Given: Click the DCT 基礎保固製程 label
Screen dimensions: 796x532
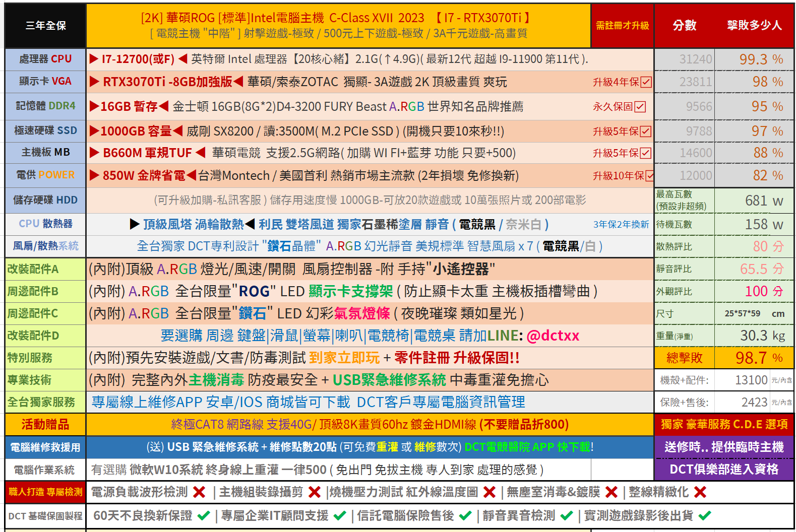Looking at the screenshot, I should 45,516.
